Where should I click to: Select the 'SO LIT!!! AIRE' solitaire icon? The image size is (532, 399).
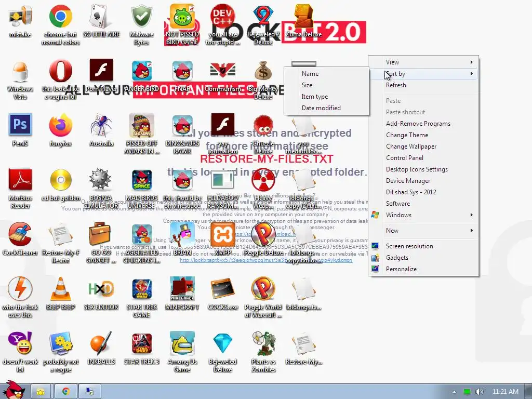tap(101, 21)
